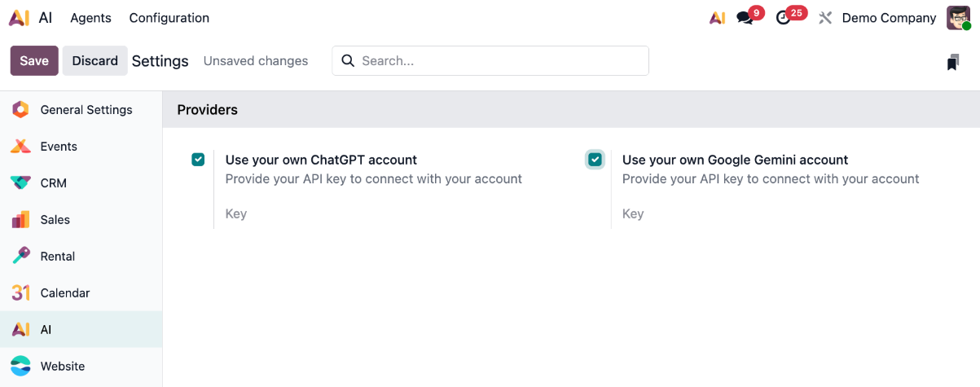Open the General Settings tab label
This screenshot has width=980, height=387.
[x=86, y=110]
